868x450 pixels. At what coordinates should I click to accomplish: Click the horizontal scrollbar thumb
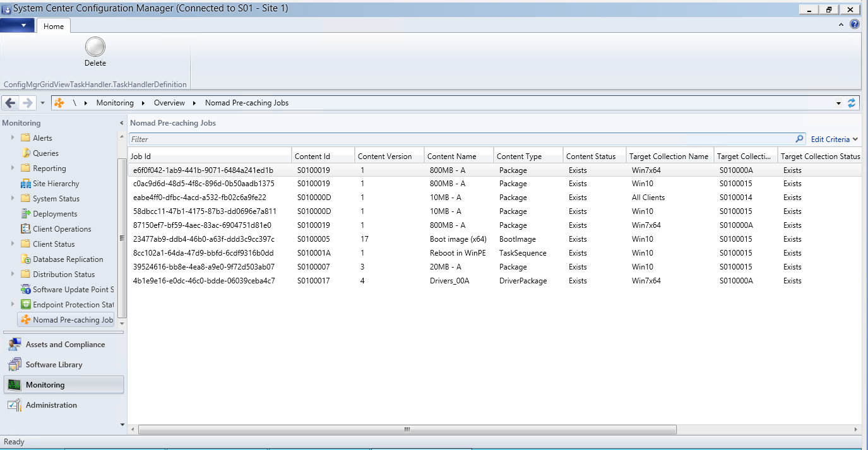[407, 430]
